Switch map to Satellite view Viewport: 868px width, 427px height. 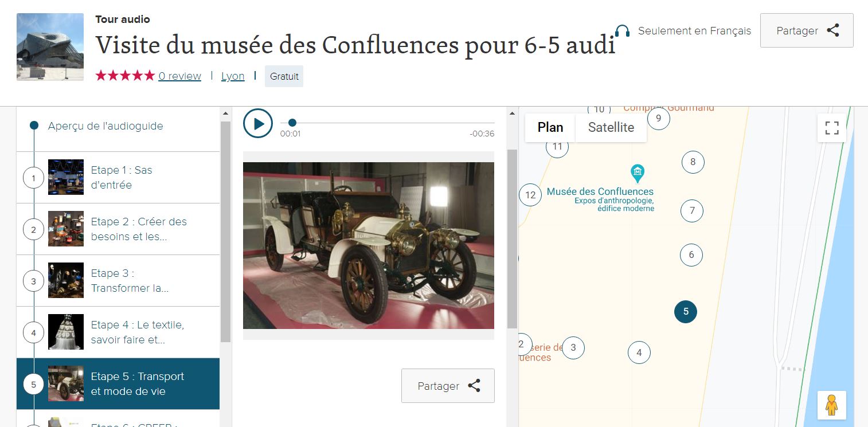(611, 127)
